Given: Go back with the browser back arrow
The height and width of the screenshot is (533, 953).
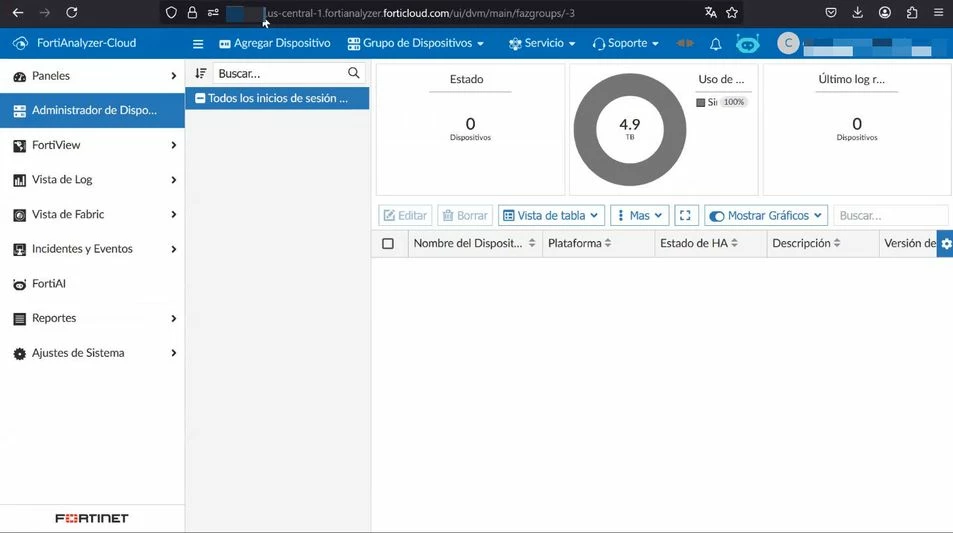Looking at the screenshot, I should [x=18, y=12].
